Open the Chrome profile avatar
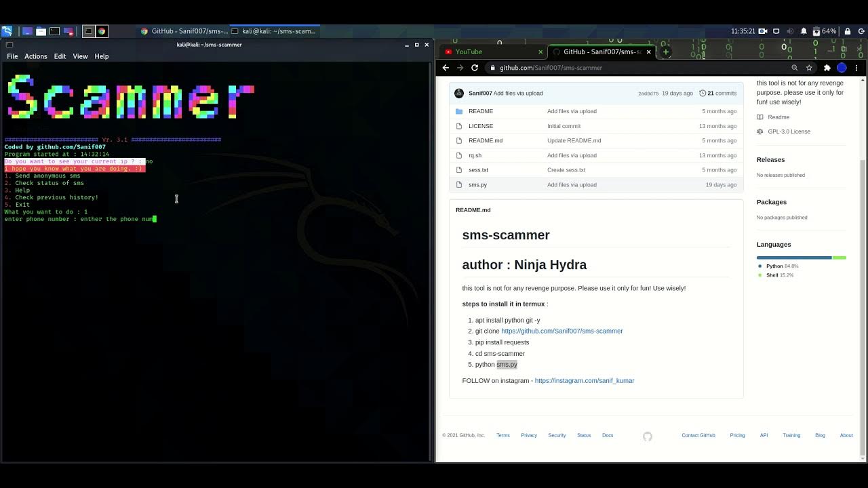Image resolution: width=868 pixels, height=488 pixels. (842, 68)
